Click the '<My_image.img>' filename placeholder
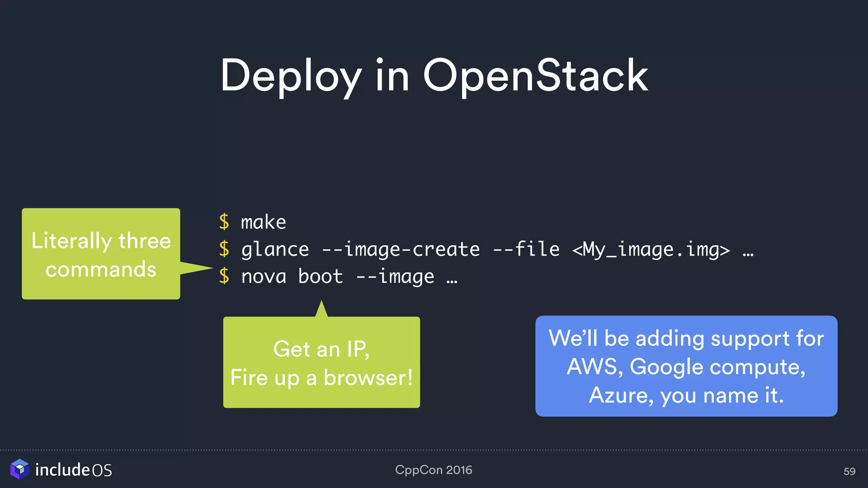Screen dimensions: 868x488 651,250
